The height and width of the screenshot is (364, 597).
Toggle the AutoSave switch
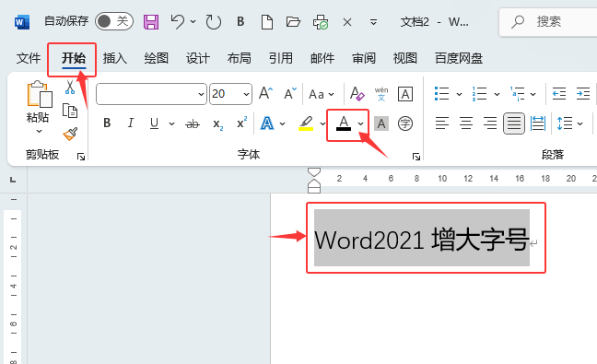114,21
